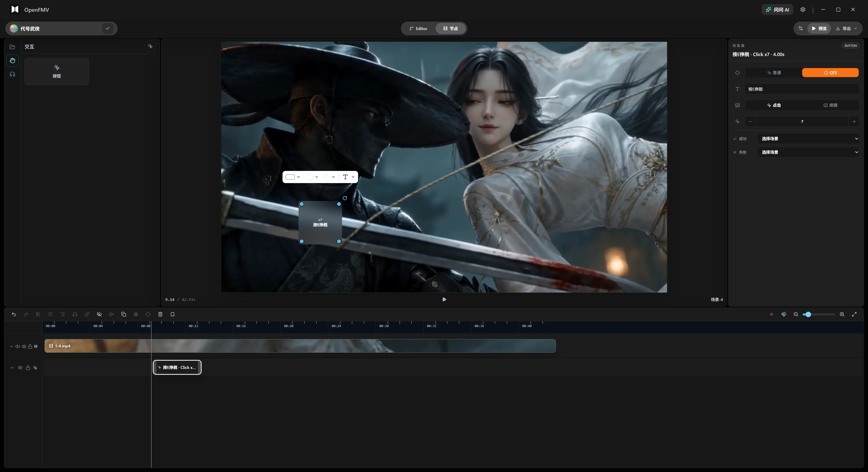This screenshot has height=472, width=868.
Task: Click the diamond keyframe icon in toolbar
Action: point(148,314)
